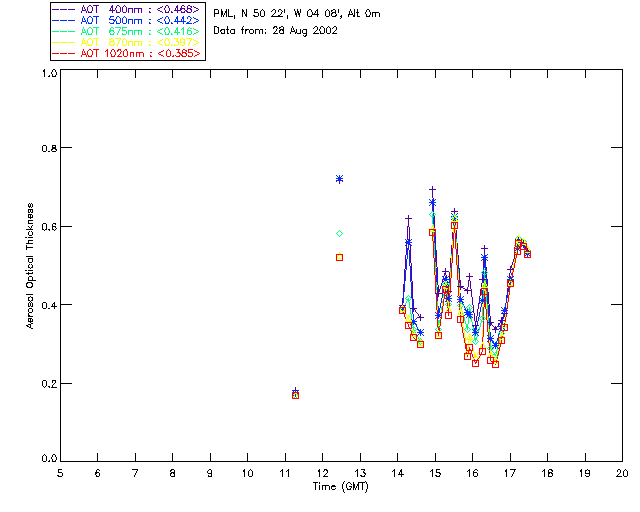640x512 pixels.
Task: Click the y-axis tick label 1.0
Action: coord(49,73)
